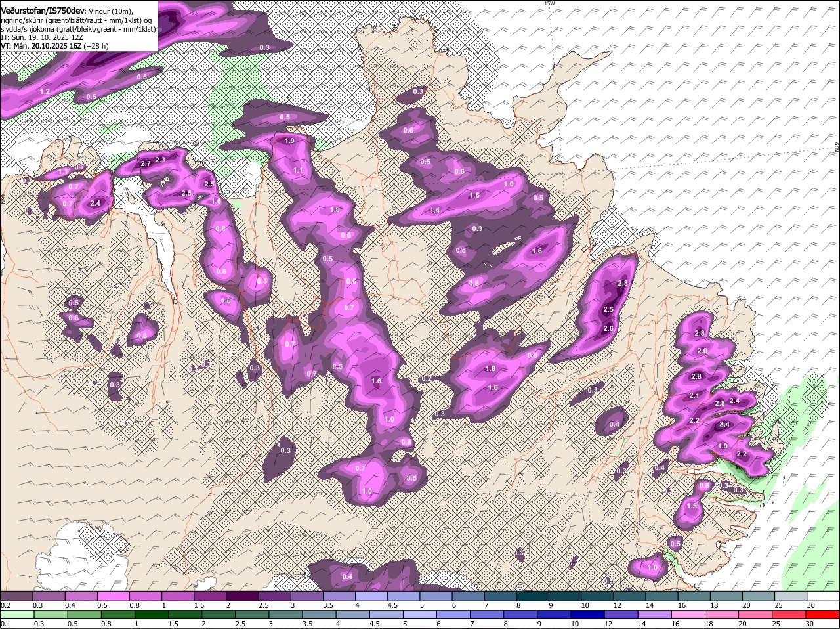
Task: Click the 2.1 precipitation value on the map
Action: click(695, 395)
